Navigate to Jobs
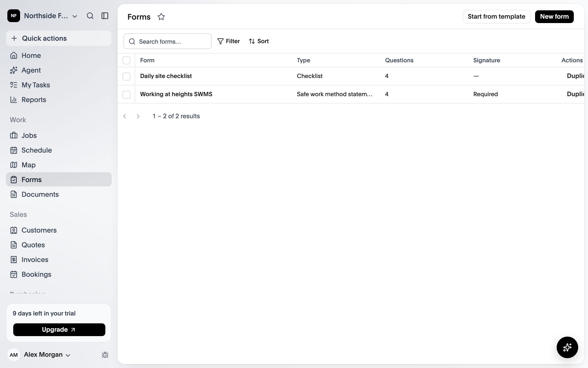 [59, 135]
